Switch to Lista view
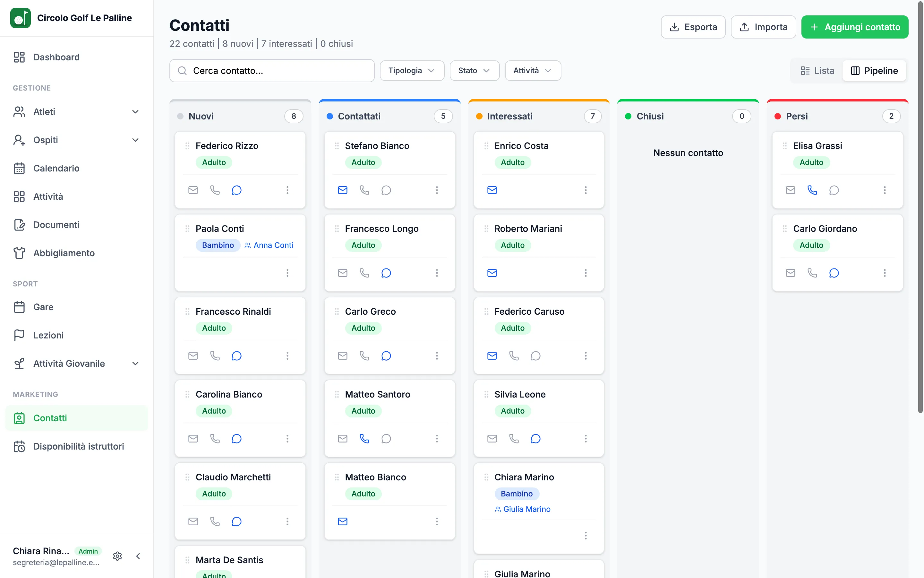This screenshot has width=924, height=578. coord(817,71)
